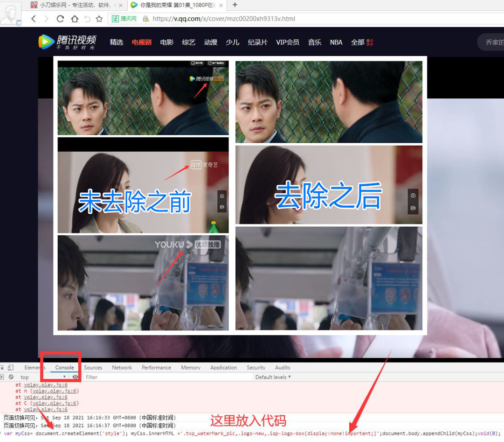The width and height of the screenshot is (504, 442).
Task: Open the Application panel
Action: [223, 367]
